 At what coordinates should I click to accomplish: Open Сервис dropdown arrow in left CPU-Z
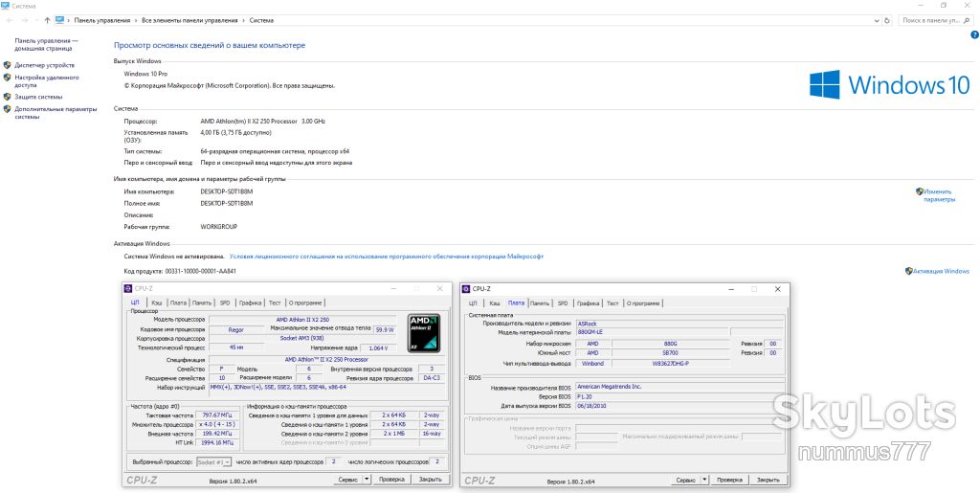click(367, 480)
